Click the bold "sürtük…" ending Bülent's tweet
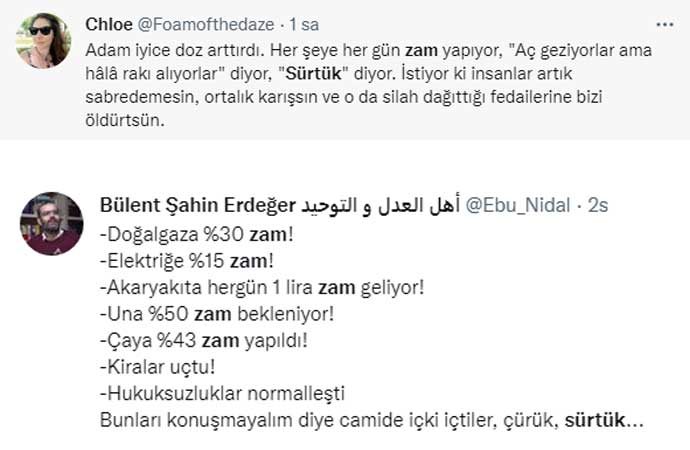The width and height of the screenshot is (690, 450). pos(604,418)
